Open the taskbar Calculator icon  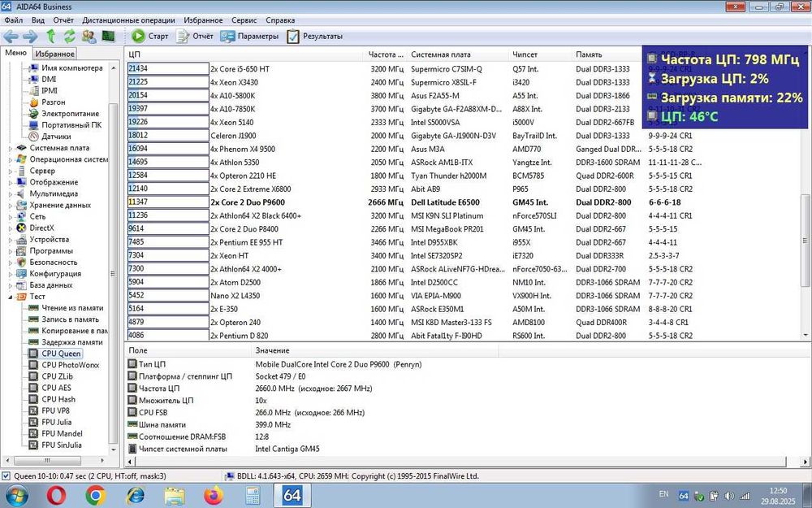click(253, 496)
